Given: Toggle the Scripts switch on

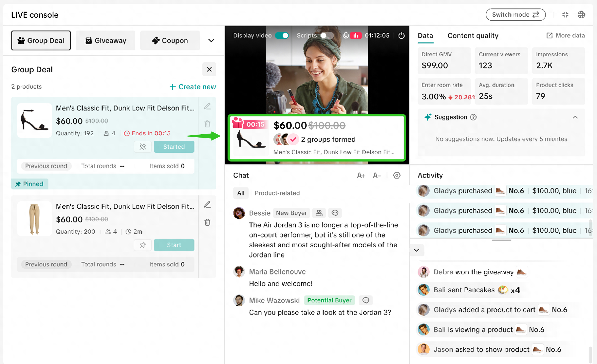Looking at the screenshot, I should coord(327,36).
